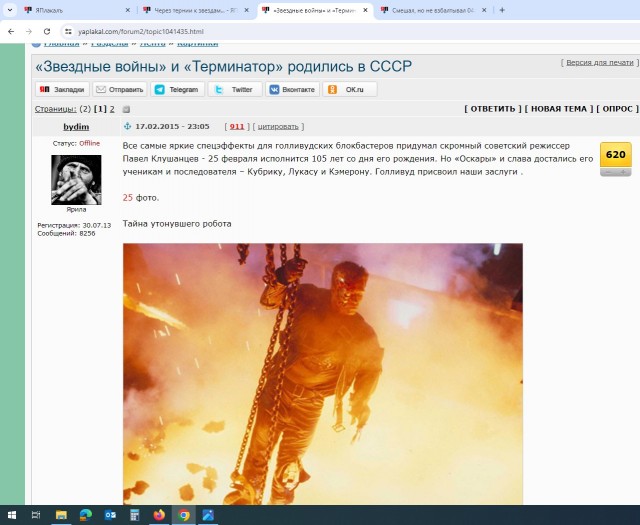Viewport: 640px width, 525px height.
Task: Share the topic on Twitter
Action: pos(235,89)
